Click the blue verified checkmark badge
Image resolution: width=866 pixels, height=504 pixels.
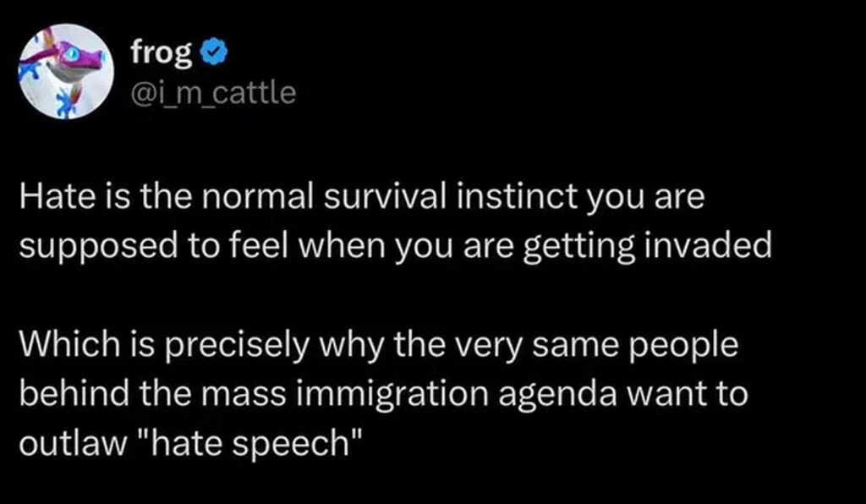pyautogui.click(x=215, y=54)
